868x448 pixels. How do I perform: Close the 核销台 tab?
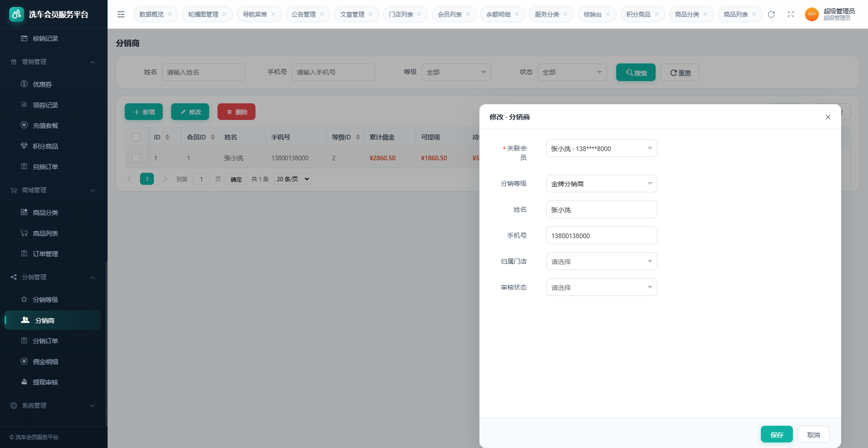tap(608, 14)
